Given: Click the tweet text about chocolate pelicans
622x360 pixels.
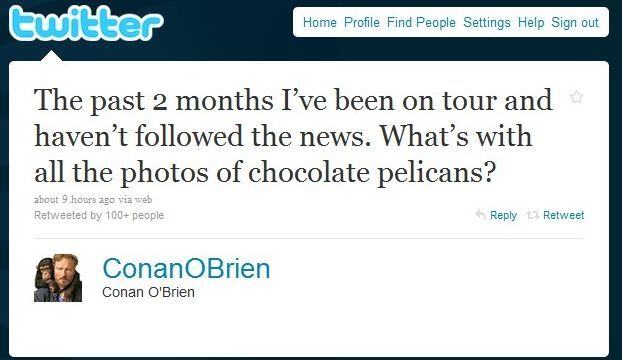Looking at the screenshot, I should click(x=293, y=136).
